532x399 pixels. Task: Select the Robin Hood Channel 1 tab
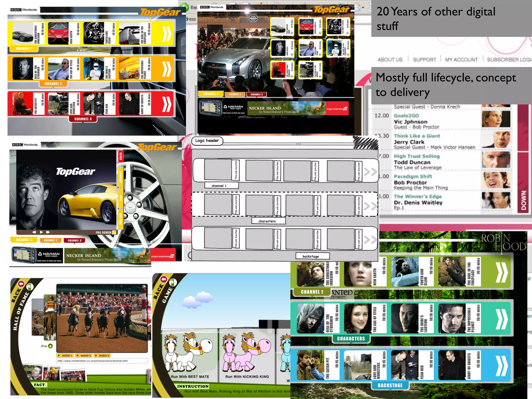312,292
